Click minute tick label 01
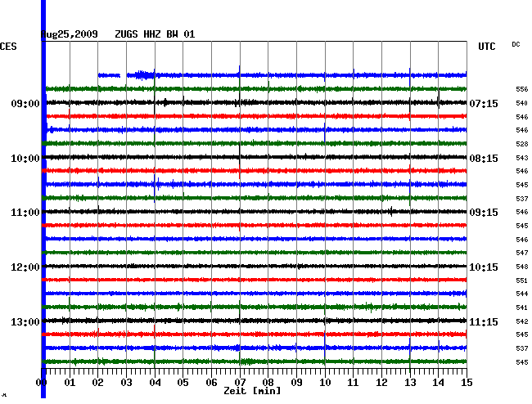 coord(70,383)
